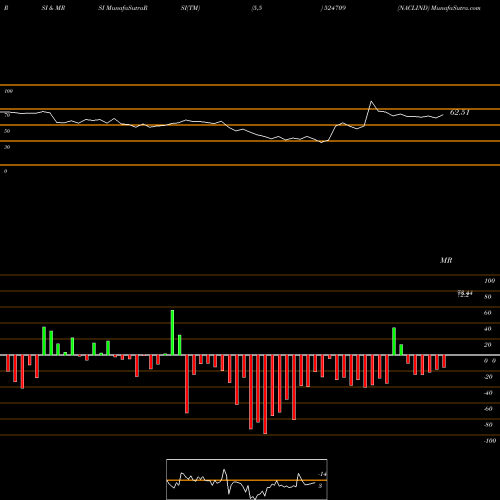Click the RSI line peak spike
This screenshot has height=500, width=500.
point(371,102)
